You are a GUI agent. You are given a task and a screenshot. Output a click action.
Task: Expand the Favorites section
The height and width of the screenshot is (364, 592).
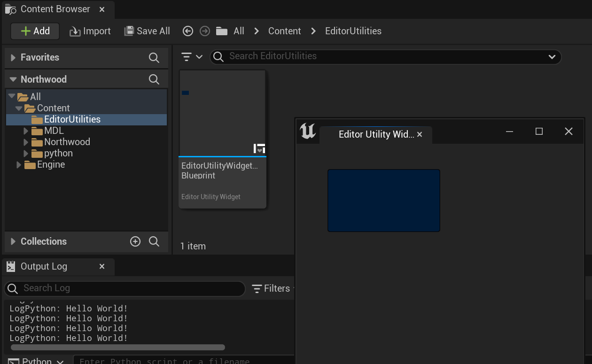pos(13,57)
